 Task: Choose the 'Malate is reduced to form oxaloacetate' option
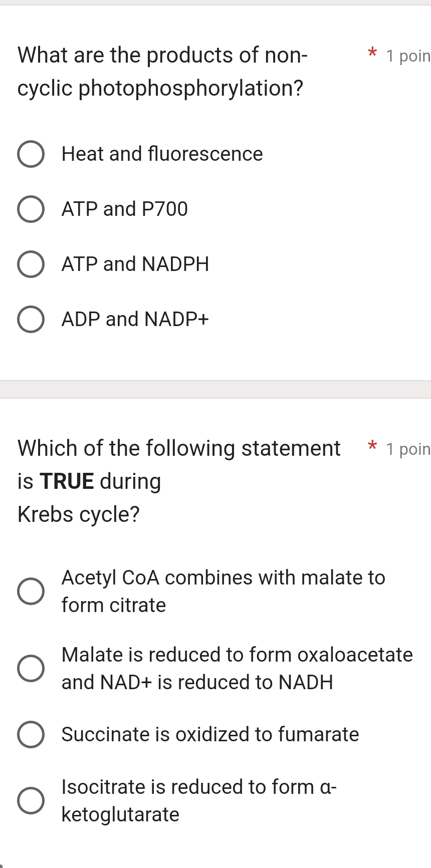[31, 668]
